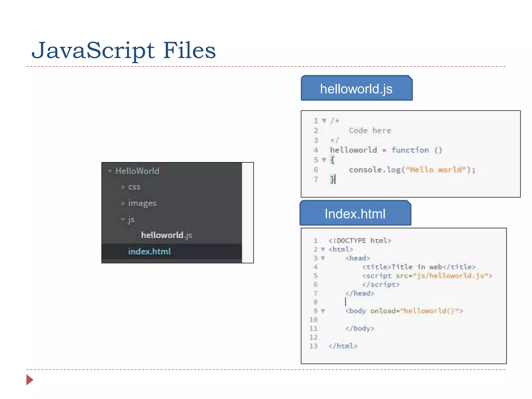Select the HelloWorld root folder name
Viewport: 532px width, 399px height.
[137, 171]
